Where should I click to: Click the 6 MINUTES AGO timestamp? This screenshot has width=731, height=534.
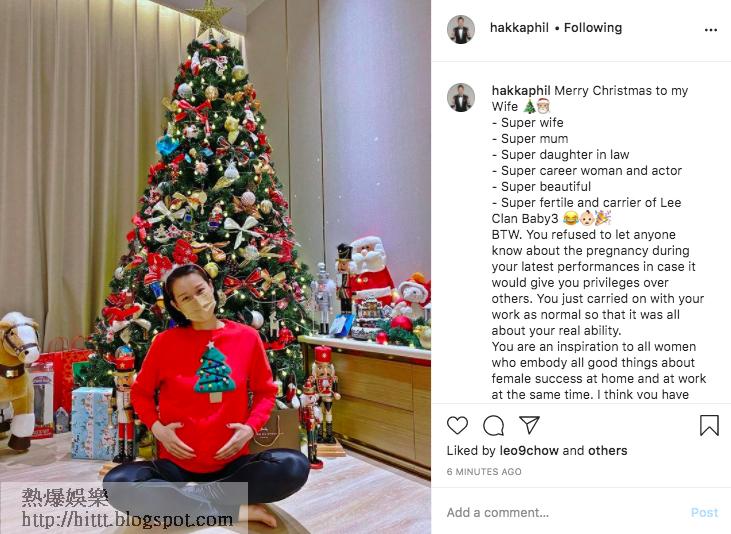point(484,472)
